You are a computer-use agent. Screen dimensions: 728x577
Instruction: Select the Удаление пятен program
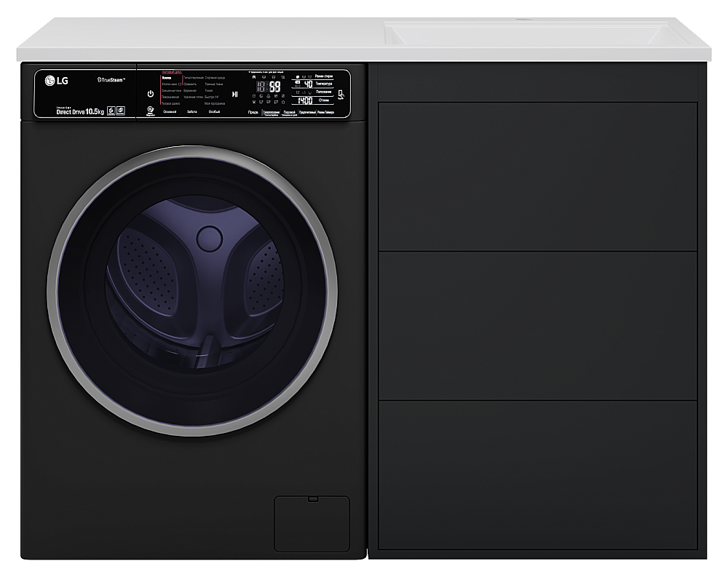(x=194, y=97)
